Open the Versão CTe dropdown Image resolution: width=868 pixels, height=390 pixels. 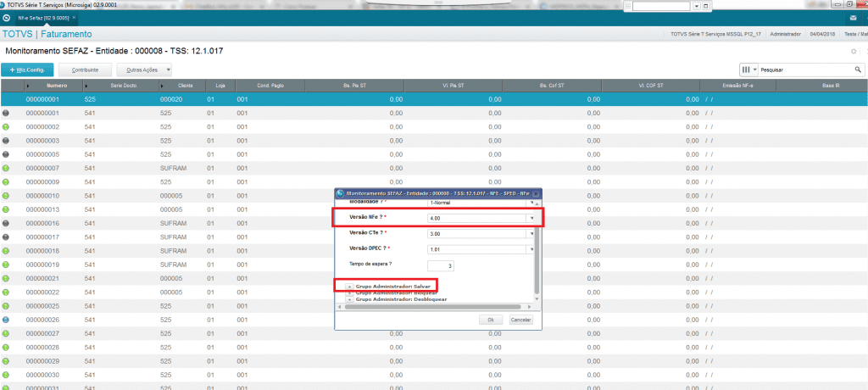(531, 233)
